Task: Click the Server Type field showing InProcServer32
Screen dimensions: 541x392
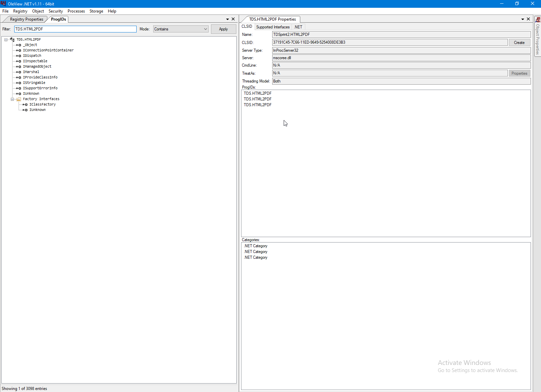Action: [x=401, y=50]
